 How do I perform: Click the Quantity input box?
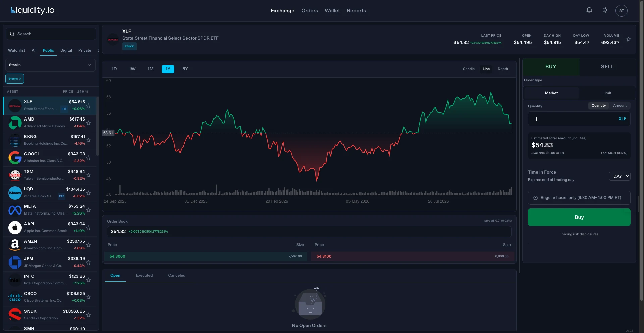(579, 119)
